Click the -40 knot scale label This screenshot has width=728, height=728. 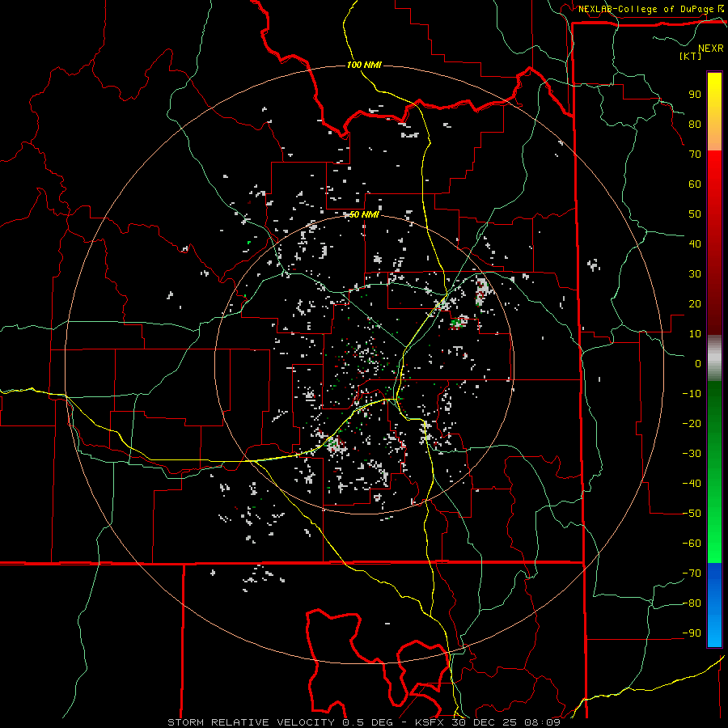point(692,484)
